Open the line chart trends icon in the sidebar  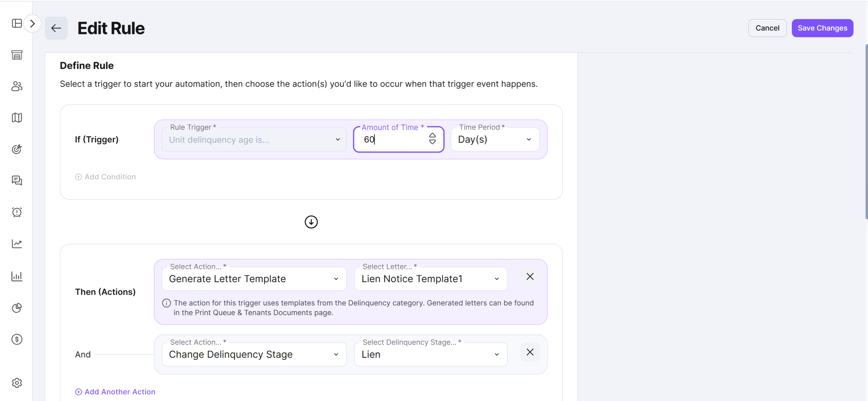17,244
